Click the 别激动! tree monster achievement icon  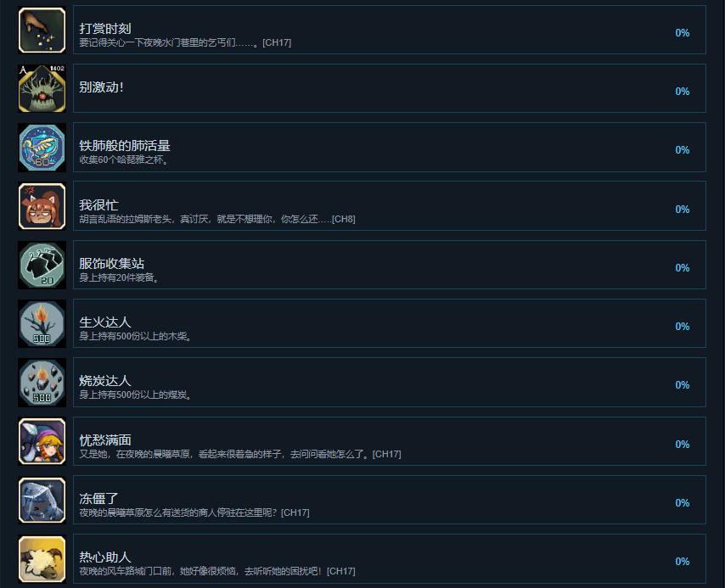pos(42,88)
